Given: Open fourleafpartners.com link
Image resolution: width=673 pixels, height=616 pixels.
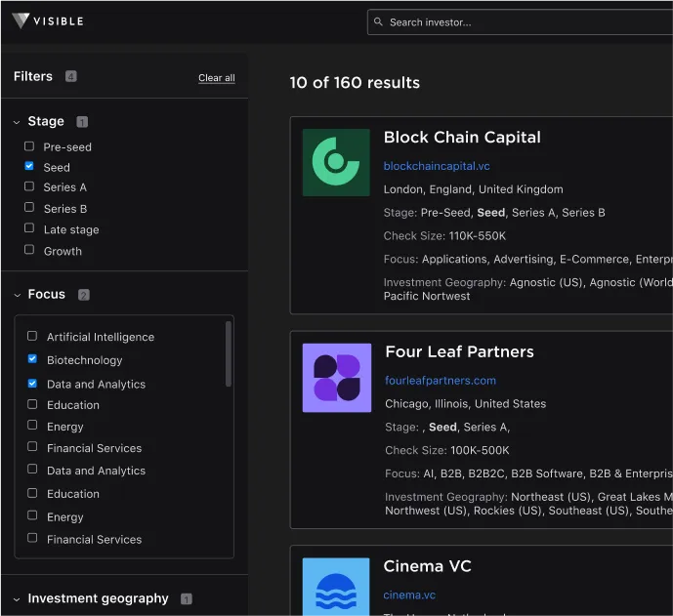Looking at the screenshot, I should (441, 381).
